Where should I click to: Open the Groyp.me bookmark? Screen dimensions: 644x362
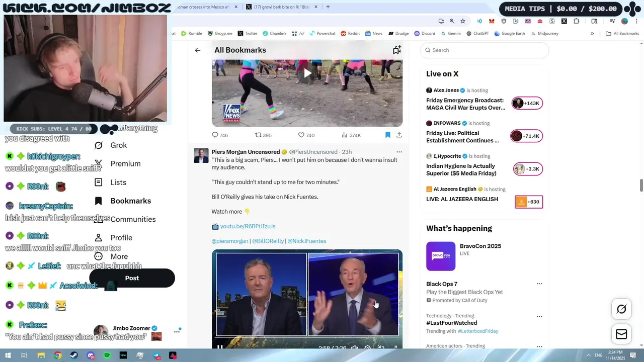220,34
